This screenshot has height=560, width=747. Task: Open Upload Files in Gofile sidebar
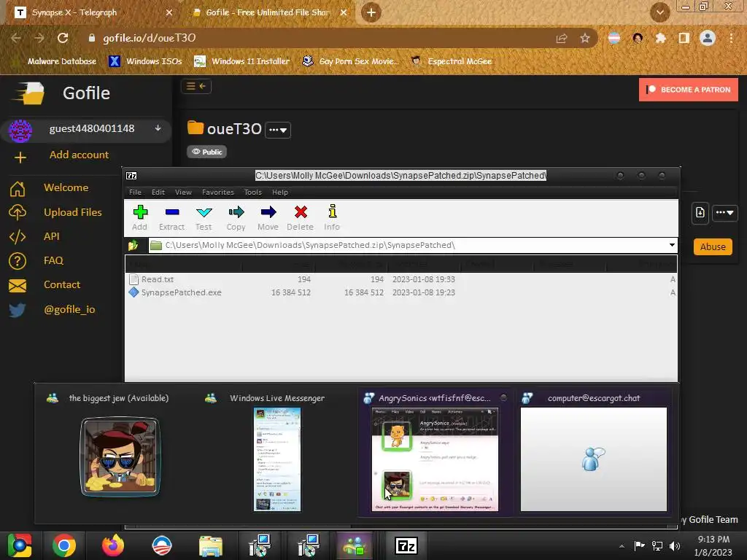tap(72, 212)
